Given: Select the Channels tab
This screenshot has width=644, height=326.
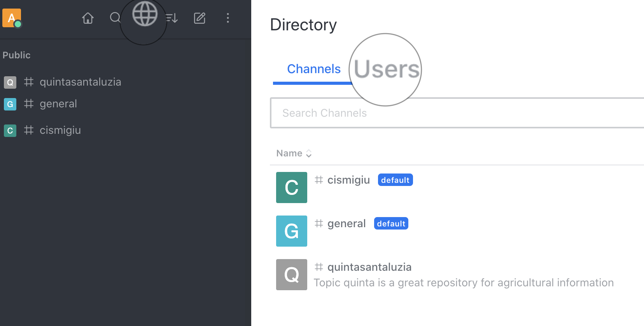Looking at the screenshot, I should [313, 69].
